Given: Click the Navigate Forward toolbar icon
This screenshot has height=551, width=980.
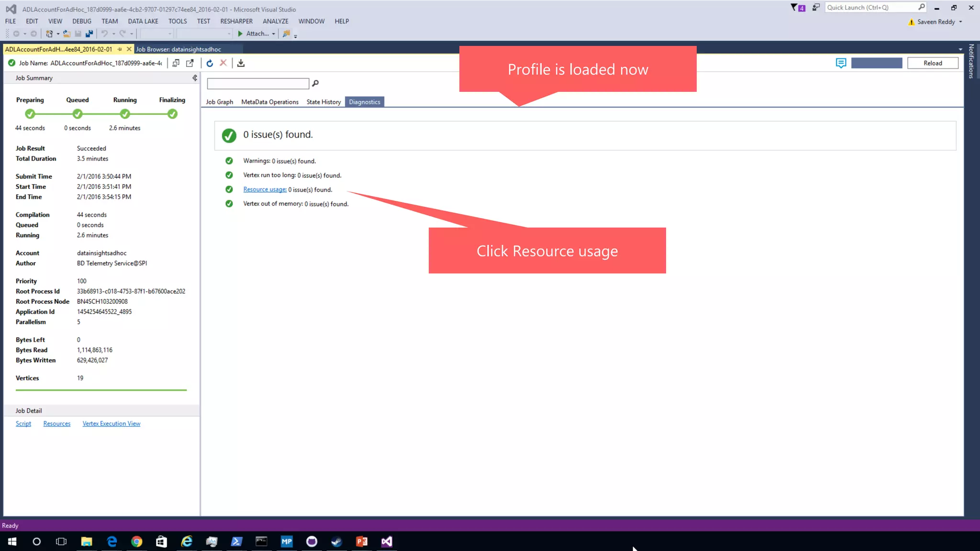Looking at the screenshot, I should click(33, 33).
